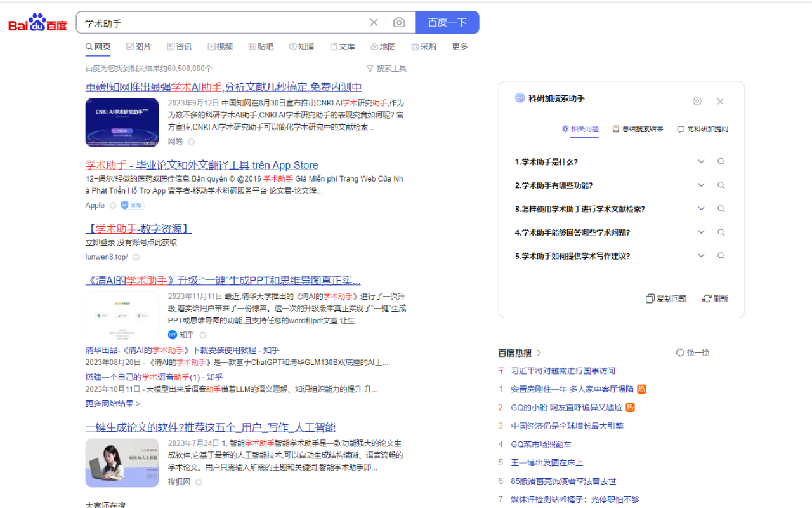
Task: Open dropdown arrow next to 知乎 source
Action: [x=202, y=335]
